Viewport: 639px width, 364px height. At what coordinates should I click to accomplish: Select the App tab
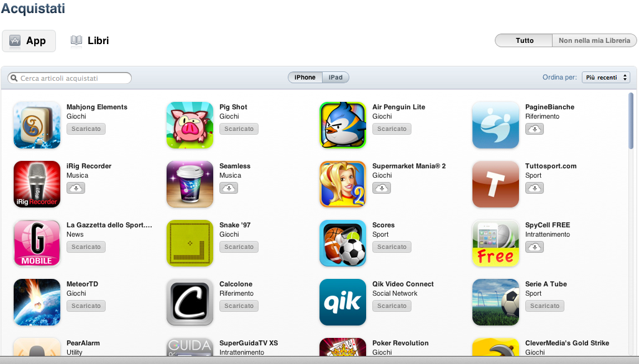(x=29, y=41)
